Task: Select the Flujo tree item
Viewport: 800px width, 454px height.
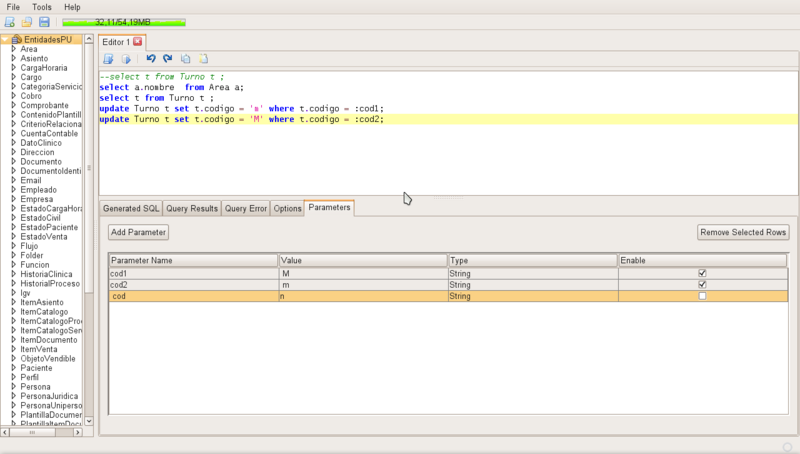Action: point(29,246)
